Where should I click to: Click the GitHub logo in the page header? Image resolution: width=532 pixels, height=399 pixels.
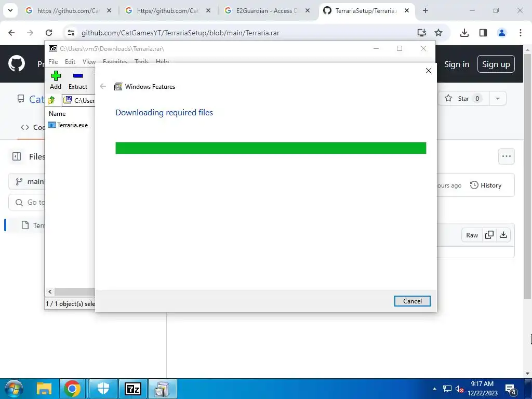(16, 63)
